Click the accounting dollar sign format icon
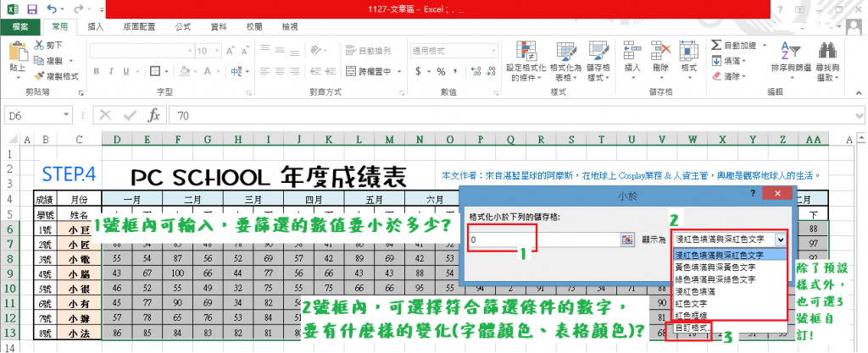 tap(419, 71)
